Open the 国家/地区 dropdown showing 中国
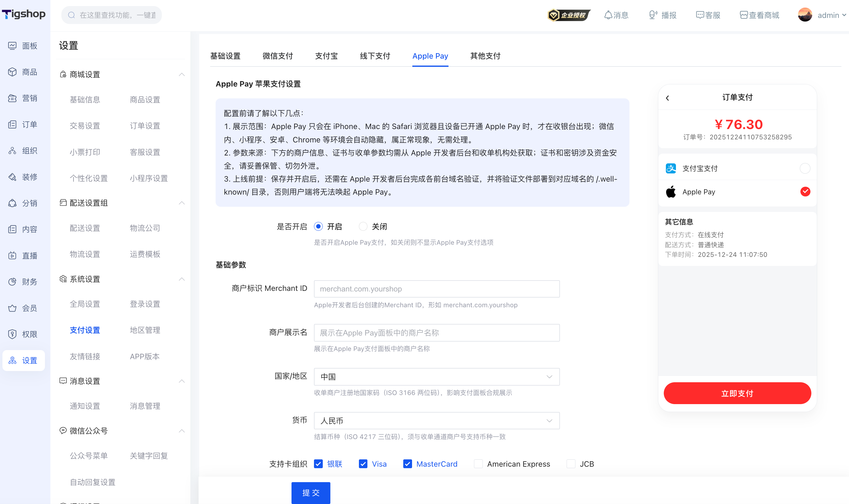 437,377
